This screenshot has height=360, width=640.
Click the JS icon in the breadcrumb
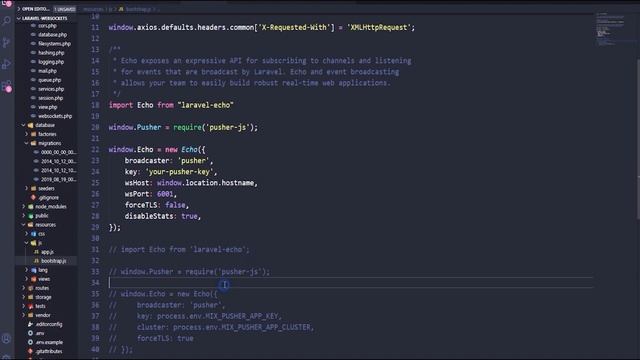point(121,9)
